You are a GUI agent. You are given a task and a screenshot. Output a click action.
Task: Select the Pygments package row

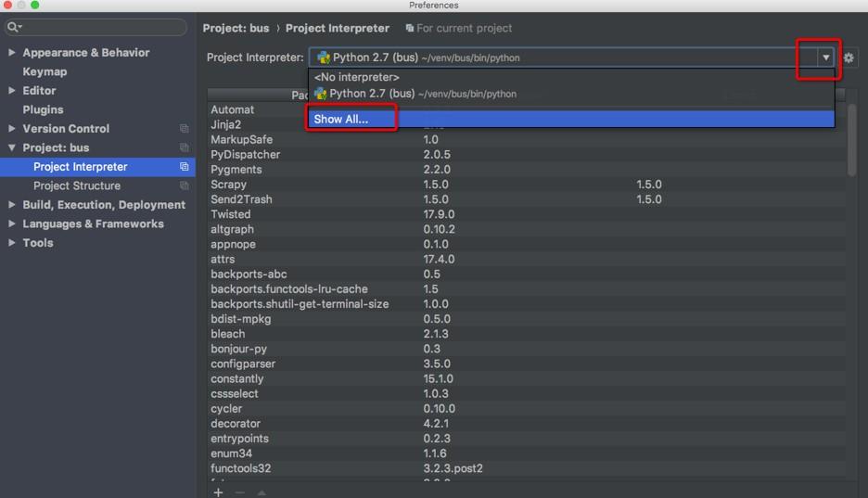click(x=527, y=170)
